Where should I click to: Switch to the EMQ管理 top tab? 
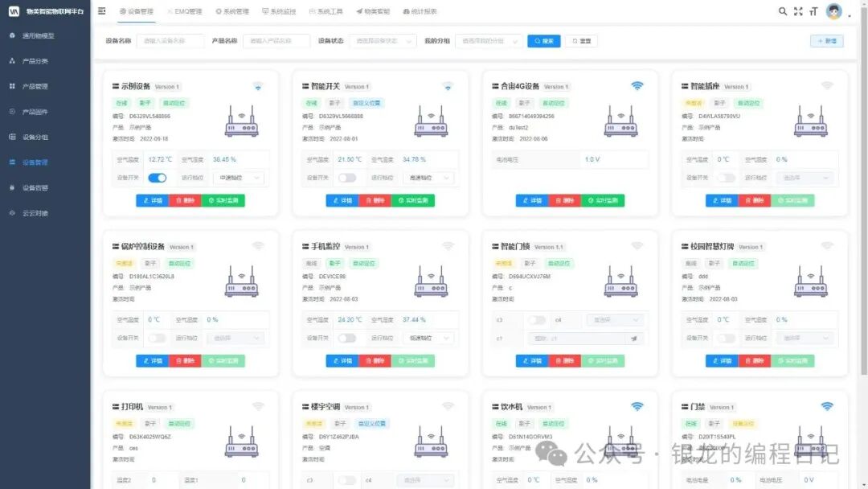click(x=184, y=11)
